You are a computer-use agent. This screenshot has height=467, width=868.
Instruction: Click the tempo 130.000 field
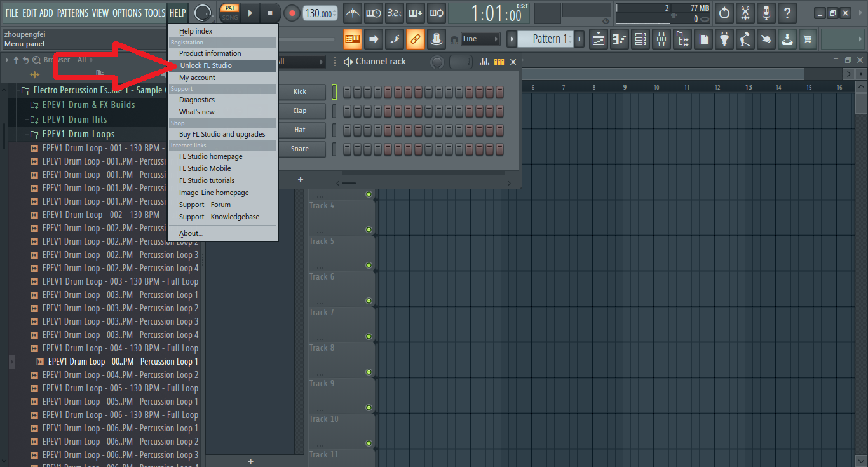point(320,13)
